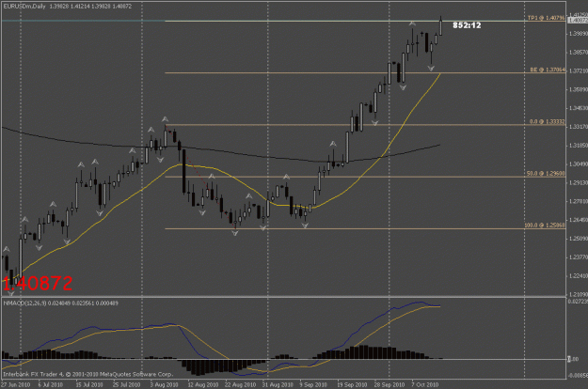Click the 0.0 @ 1.33332 Fibonacci label
This screenshot has height=389, width=588.
(548, 121)
